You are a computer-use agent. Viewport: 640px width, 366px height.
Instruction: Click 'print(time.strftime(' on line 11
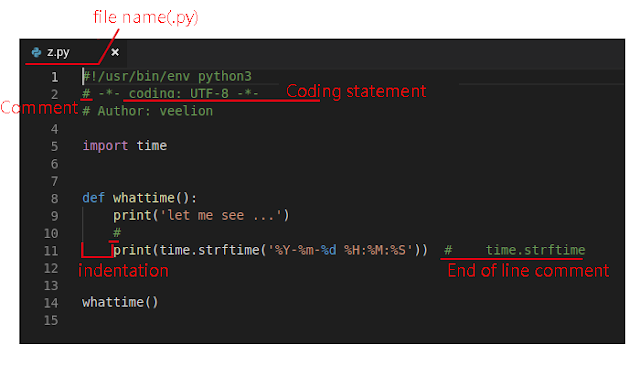[x=190, y=250]
